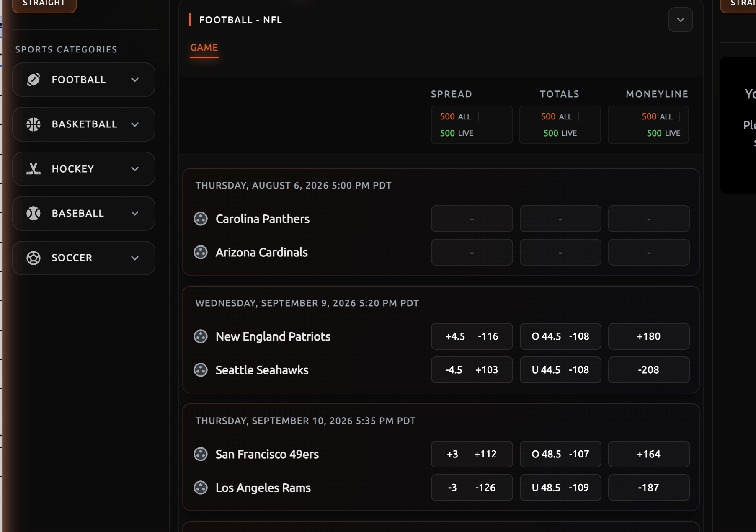Expand the Basketball category chevron
Image resolution: width=756 pixels, height=532 pixels.
pyautogui.click(x=135, y=124)
